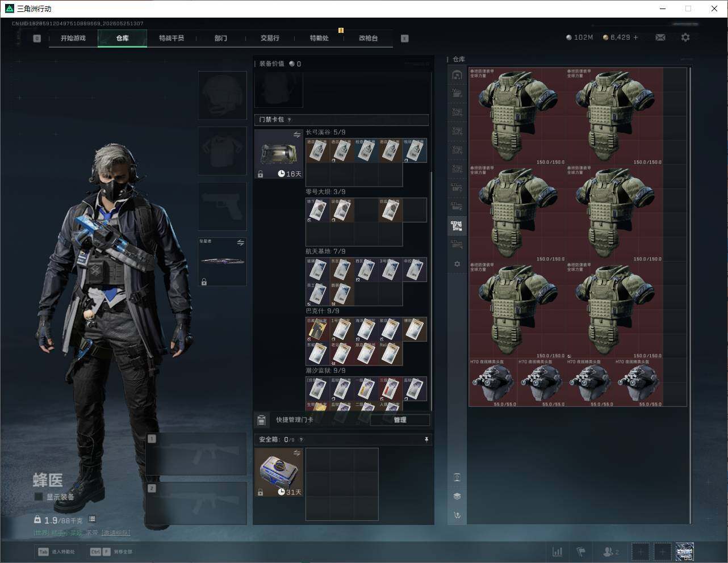Viewport: 728px width, 563px height.
Task: Click the swap arrows on the melee weapon slot
Action: [x=241, y=243]
